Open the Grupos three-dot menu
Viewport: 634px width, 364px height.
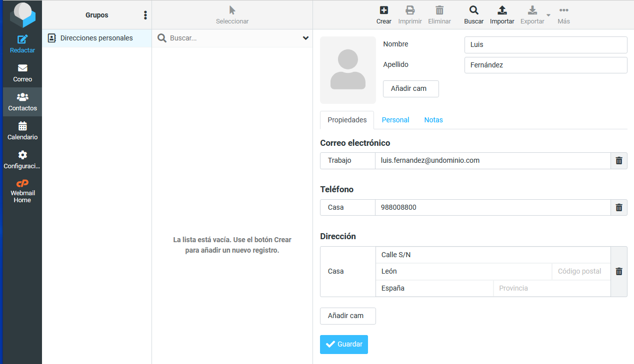point(145,15)
